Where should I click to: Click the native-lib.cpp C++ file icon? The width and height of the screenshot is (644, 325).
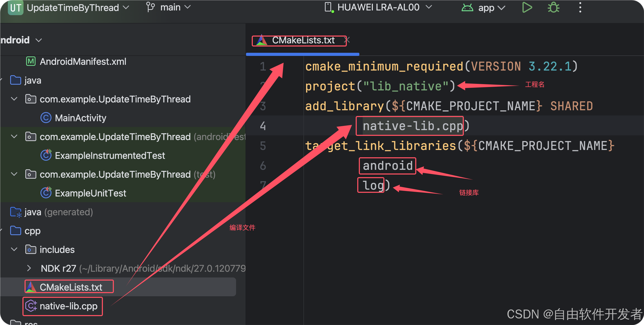coord(31,306)
